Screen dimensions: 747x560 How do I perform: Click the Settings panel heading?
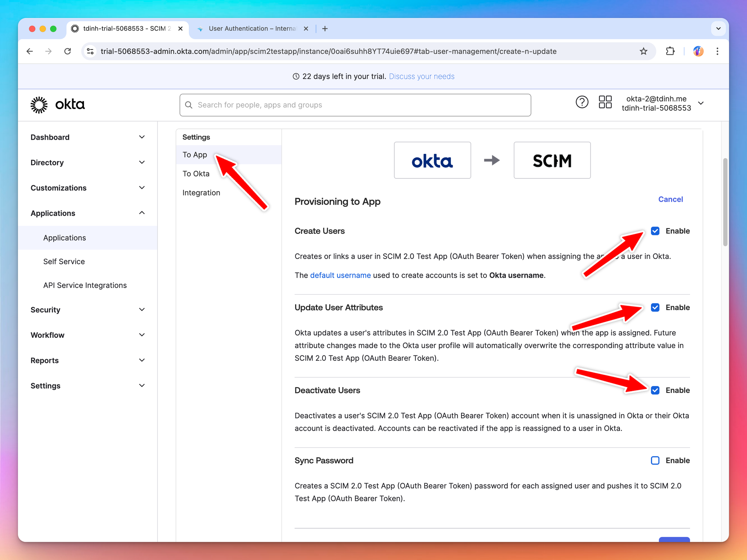coord(196,137)
